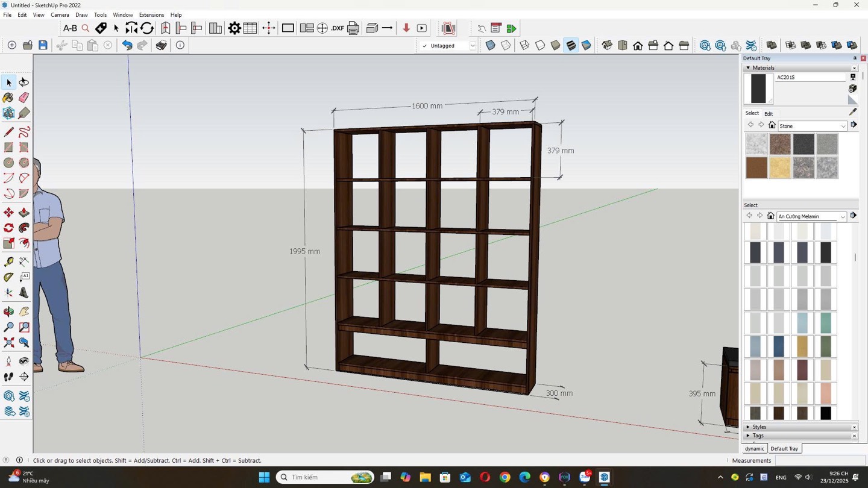868x488 pixels.
Task: Select the Eraser tool in left toolbar
Action: click(24, 98)
